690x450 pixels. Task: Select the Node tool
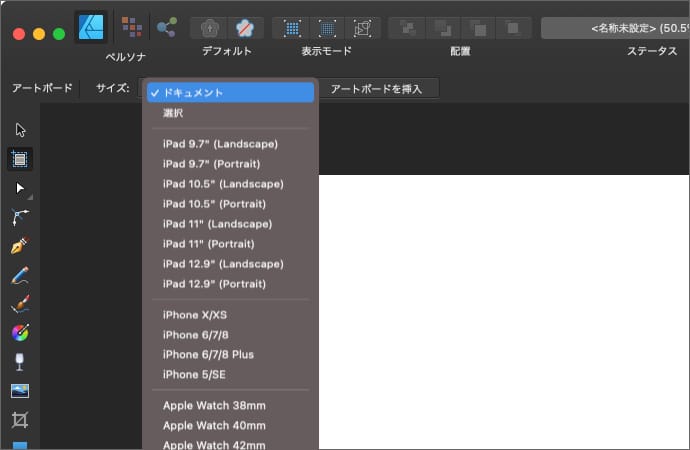pyautogui.click(x=20, y=187)
